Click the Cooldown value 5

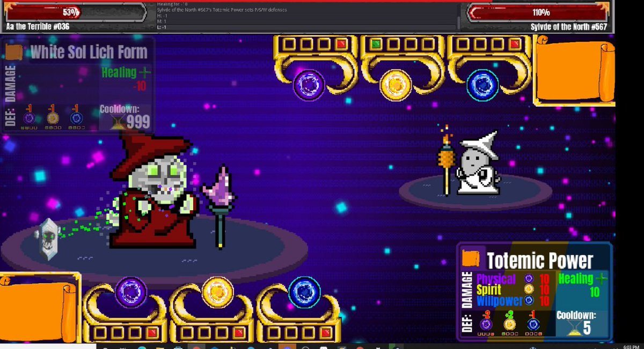pos(587,328)
